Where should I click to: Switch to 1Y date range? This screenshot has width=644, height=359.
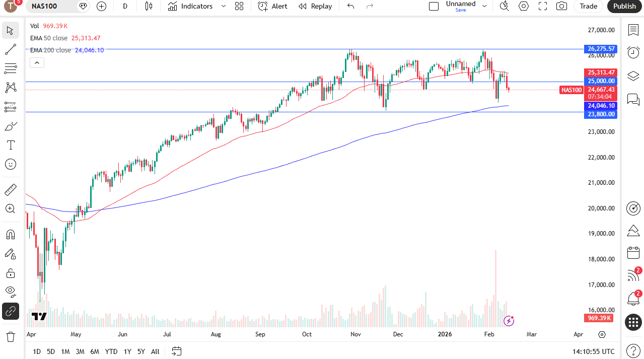(127, 351)
